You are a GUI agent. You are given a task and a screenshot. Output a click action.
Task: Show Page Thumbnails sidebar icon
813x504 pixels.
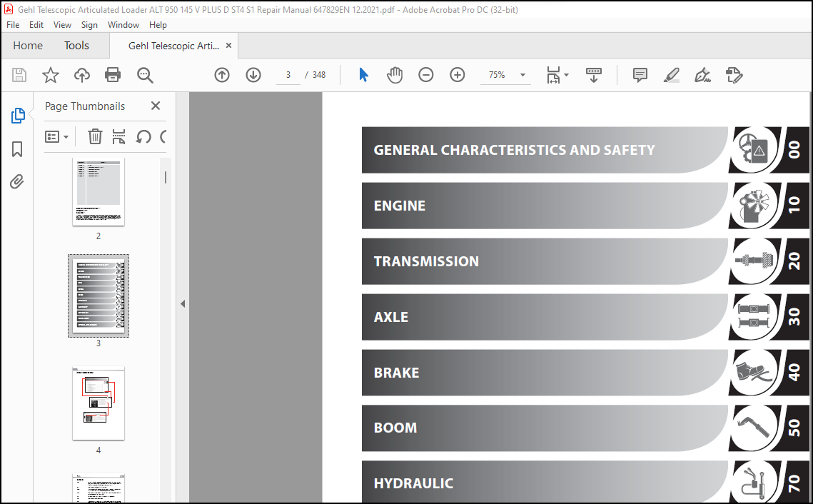(x=18, y=116)
